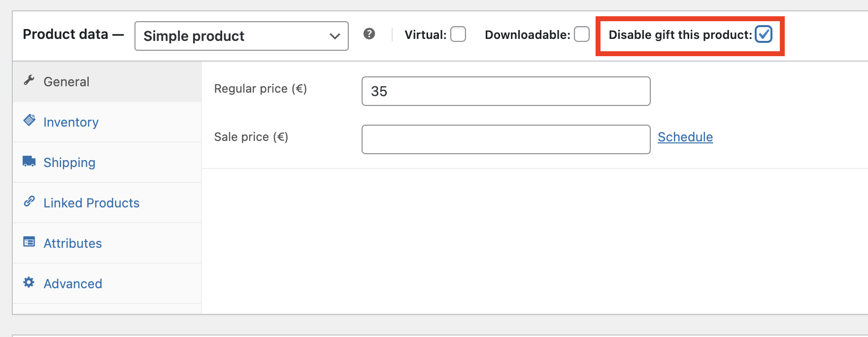
Task: Click the General wrench icon
Action: coord(29,80)
